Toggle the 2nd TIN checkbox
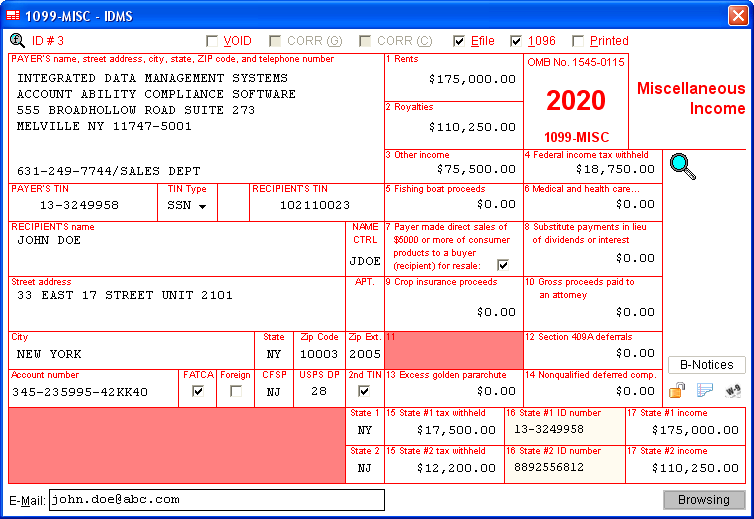Screen dimensions: 754x519 pyautogui.click(x=364, y=391)
